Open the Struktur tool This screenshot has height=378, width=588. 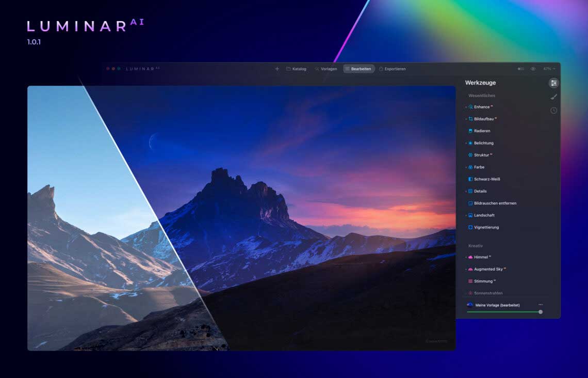tap(480, 155)
